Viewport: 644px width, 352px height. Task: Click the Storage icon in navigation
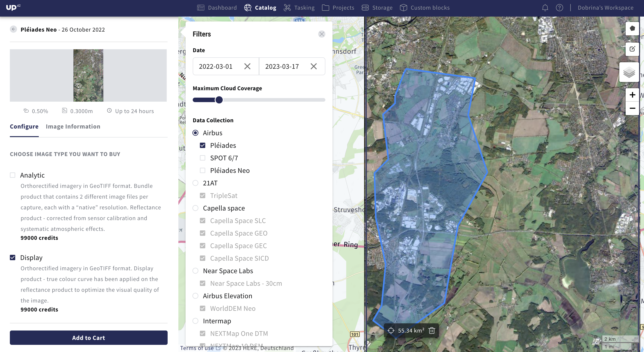pos(365,8)
